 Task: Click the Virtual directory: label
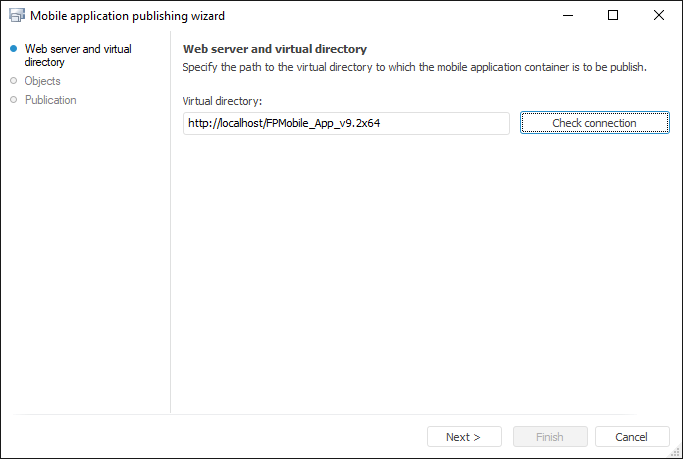tap(222, 102)
